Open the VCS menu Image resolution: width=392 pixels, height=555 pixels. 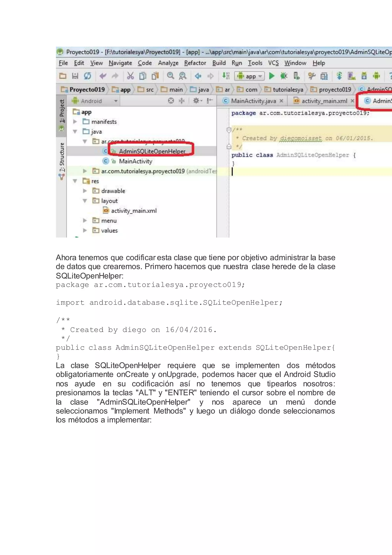pos(273,63)
